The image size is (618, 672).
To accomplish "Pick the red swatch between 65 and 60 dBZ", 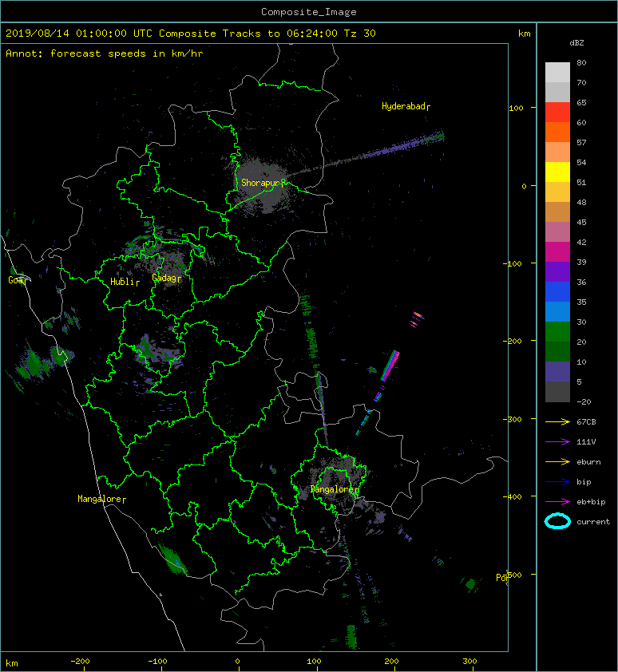I will pyautogui.click(x=557, y=113).
